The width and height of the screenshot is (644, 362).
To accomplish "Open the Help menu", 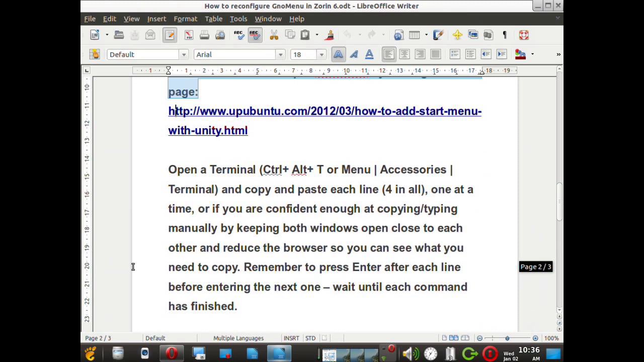I will click(296, 19).
